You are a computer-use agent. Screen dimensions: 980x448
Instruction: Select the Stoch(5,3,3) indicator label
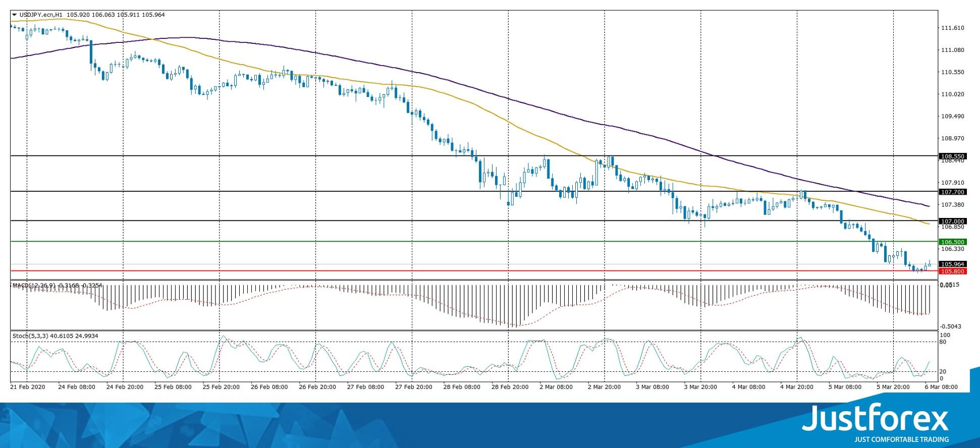30,336
